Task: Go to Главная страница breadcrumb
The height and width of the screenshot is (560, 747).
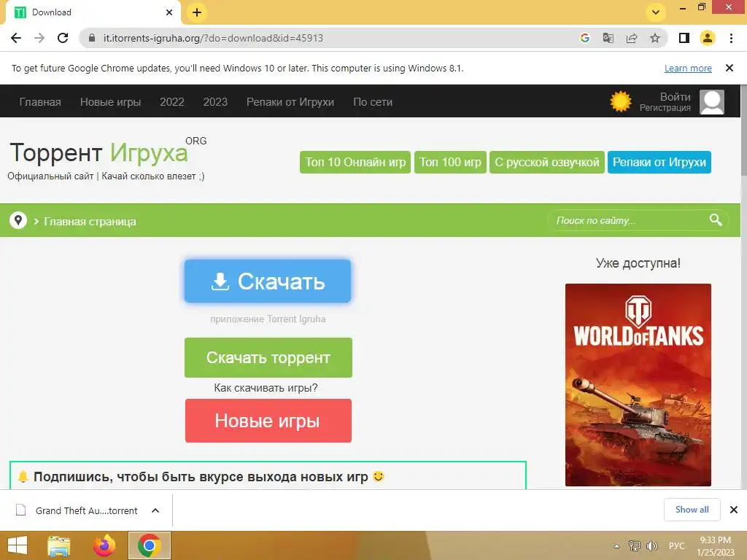Action: click(90, 222)
